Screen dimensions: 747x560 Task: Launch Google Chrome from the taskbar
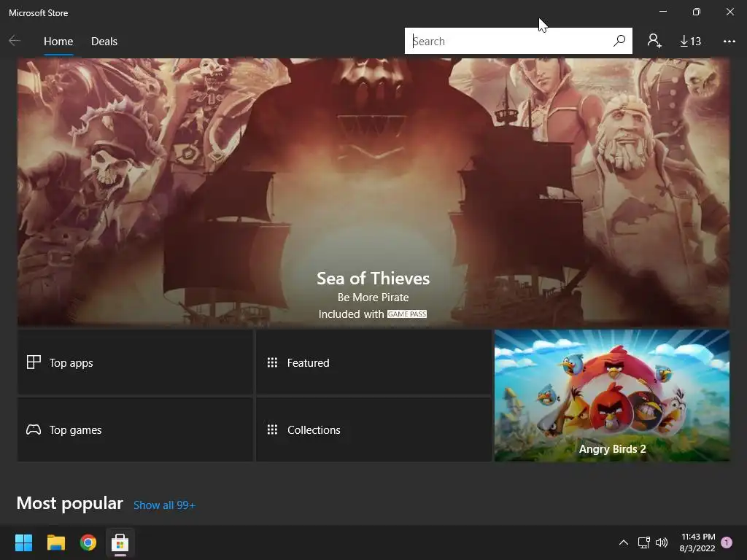(88, 542)
